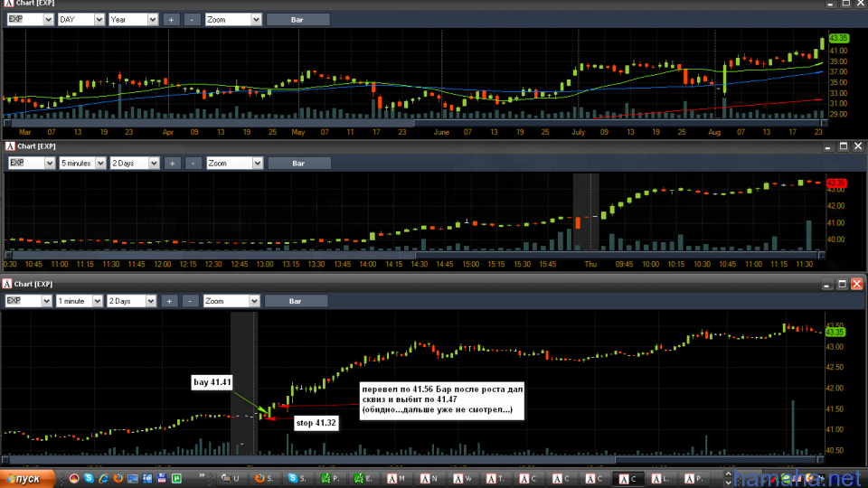Click the plus zoom button in DAY chart
This screenshot has height=488, width=868.
click(x=171, y=20)
